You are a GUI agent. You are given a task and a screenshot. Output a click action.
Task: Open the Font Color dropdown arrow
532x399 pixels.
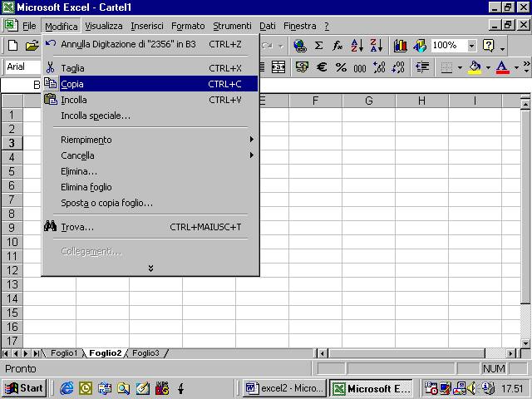click(x=516, y=67)
